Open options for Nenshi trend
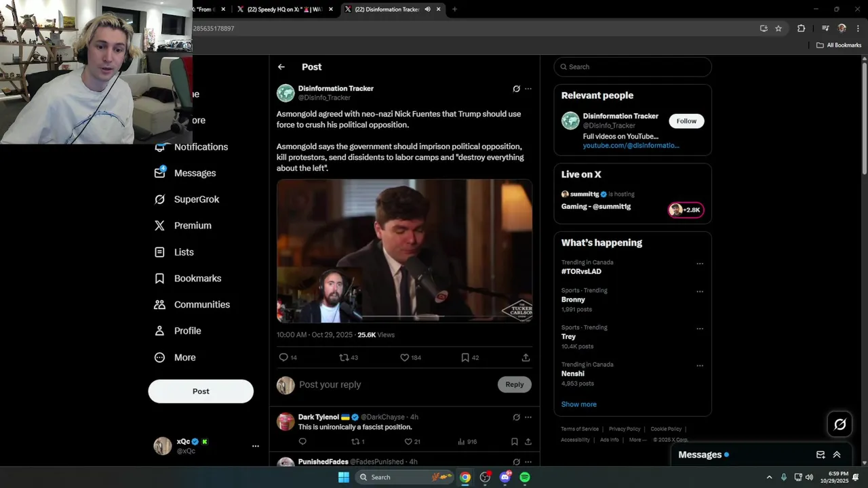 point(700,365)
